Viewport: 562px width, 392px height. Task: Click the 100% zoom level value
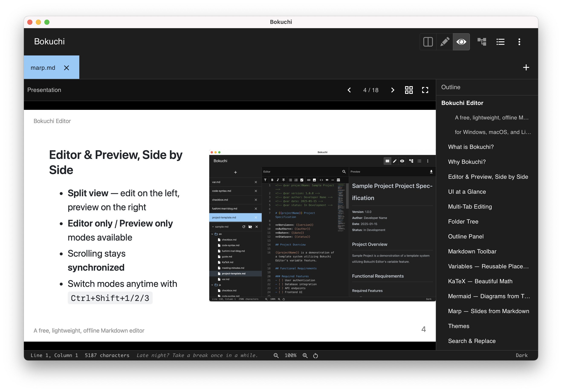(x=291, y=355)
